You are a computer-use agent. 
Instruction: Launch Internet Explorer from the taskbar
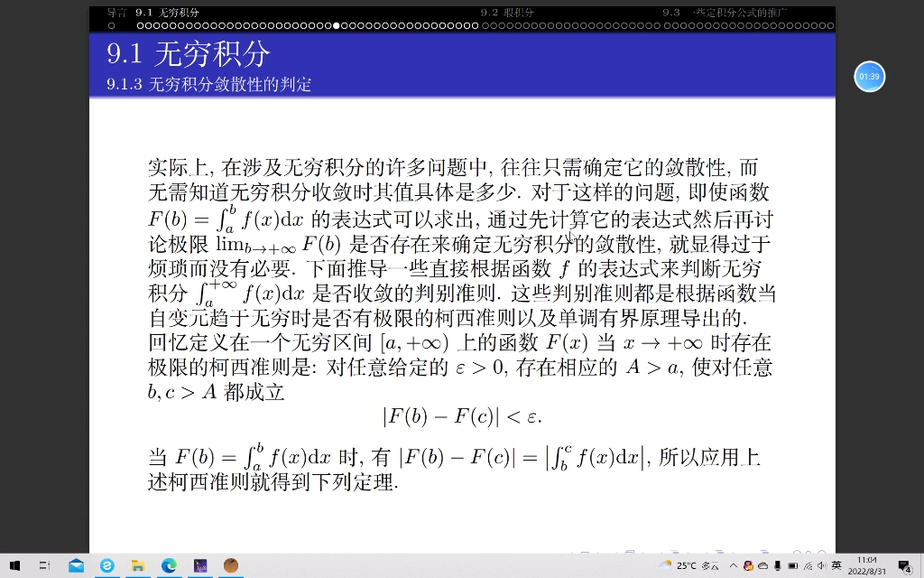click(107, 564)
